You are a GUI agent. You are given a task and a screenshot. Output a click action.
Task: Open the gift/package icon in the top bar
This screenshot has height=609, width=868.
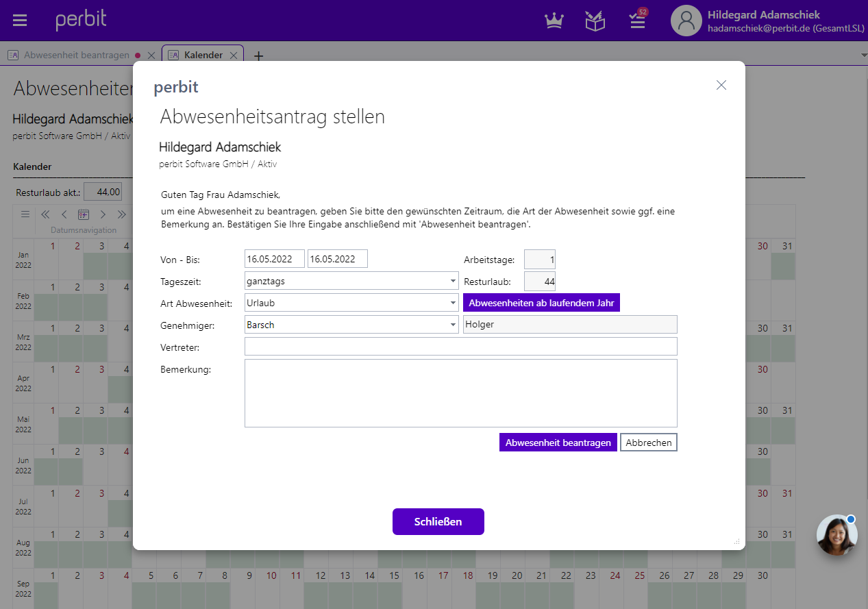[x=595, y=21]
